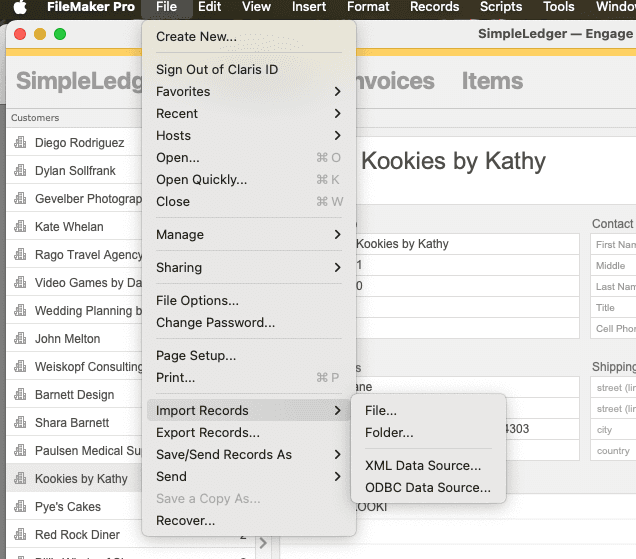The image size is (636, 559).
Task: Click the Title contact field
Action: point(613,307)
